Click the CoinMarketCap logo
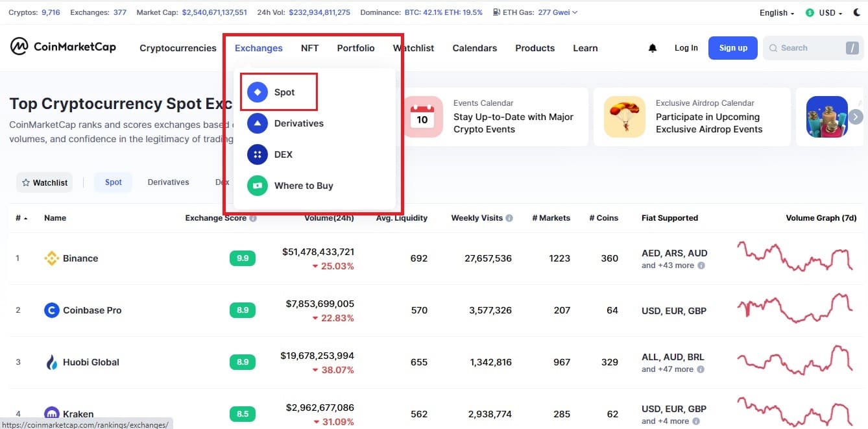 tap(63, 47)
